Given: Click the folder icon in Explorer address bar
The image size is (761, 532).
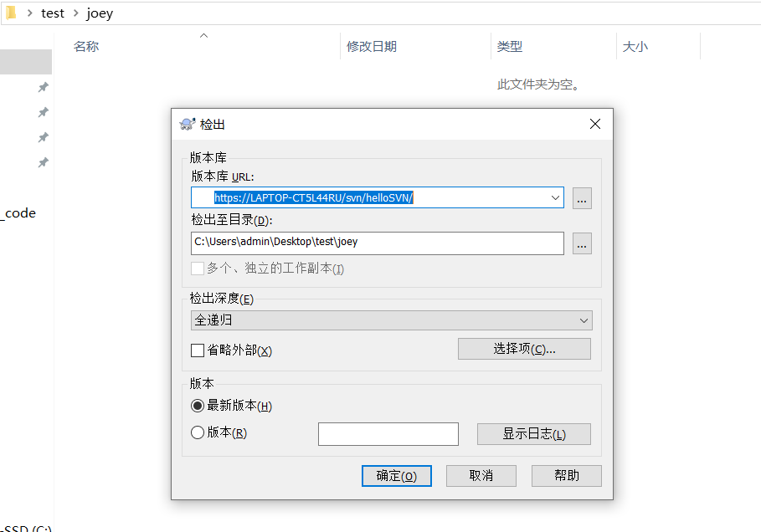Looking at the screenshot, I should click(11, 13).
